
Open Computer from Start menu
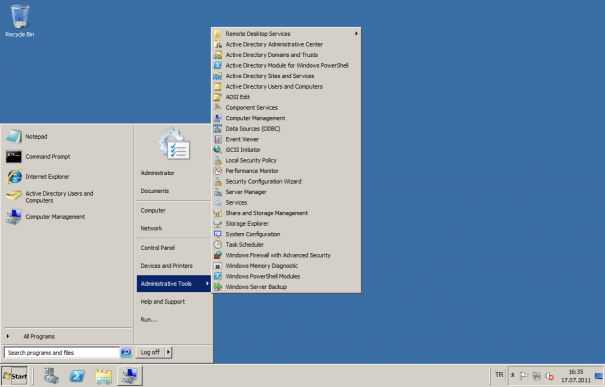[x=153, y=211]
